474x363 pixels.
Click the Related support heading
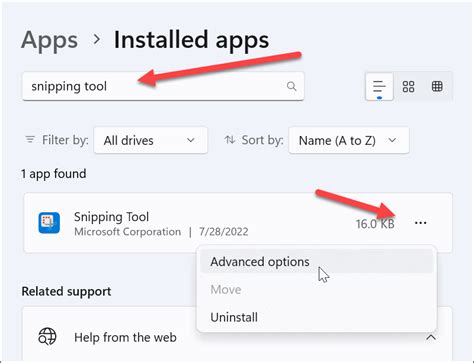click(x=66, y=291)
